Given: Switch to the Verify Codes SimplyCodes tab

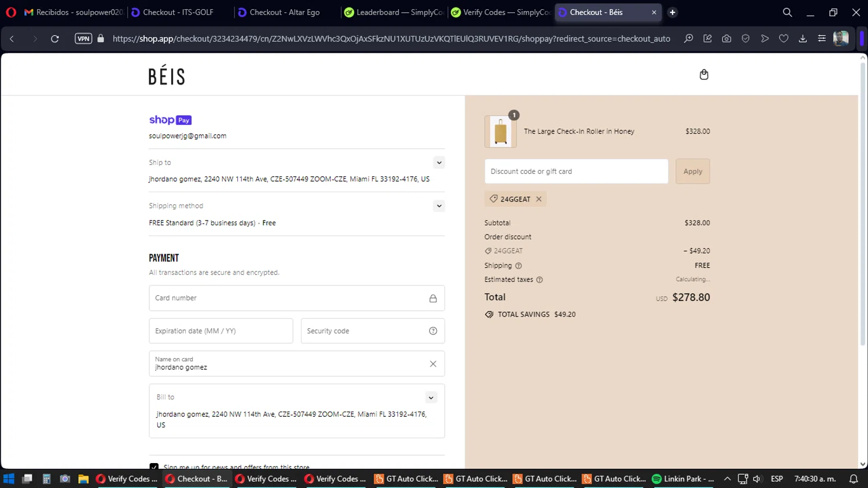Looking at the screenshot, I should coord(501,12).
